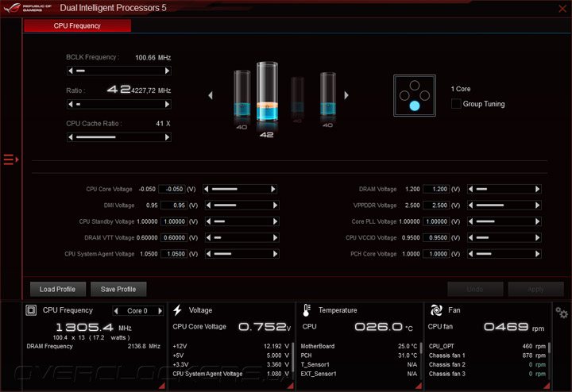This screenshot has width=572, height=392.
Task: Increase CPU VCCIO Voltage with right arrow
Action: pos(537,237)
